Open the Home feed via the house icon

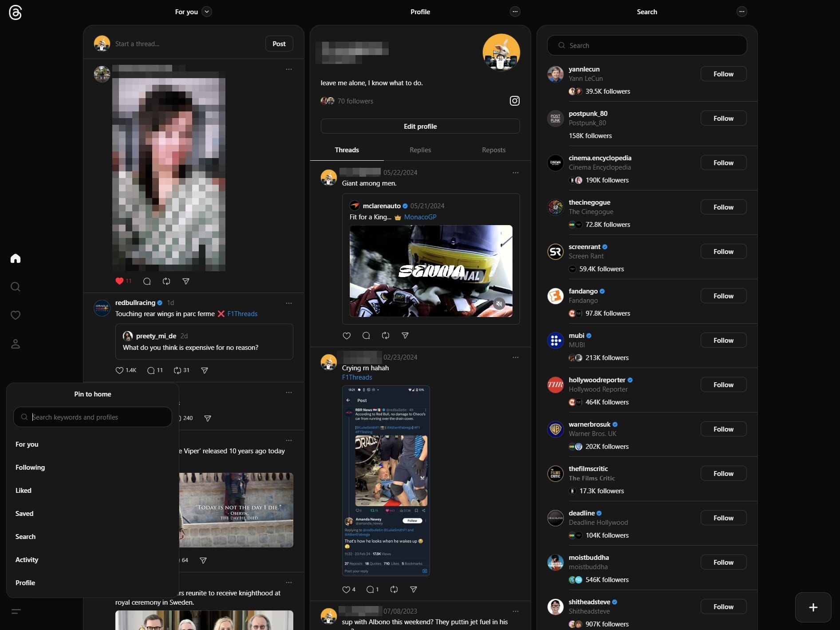(x=16, y=258)
